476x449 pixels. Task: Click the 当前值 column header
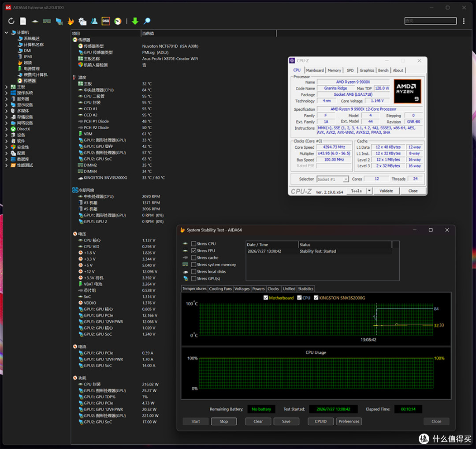[x=208, y=34]
